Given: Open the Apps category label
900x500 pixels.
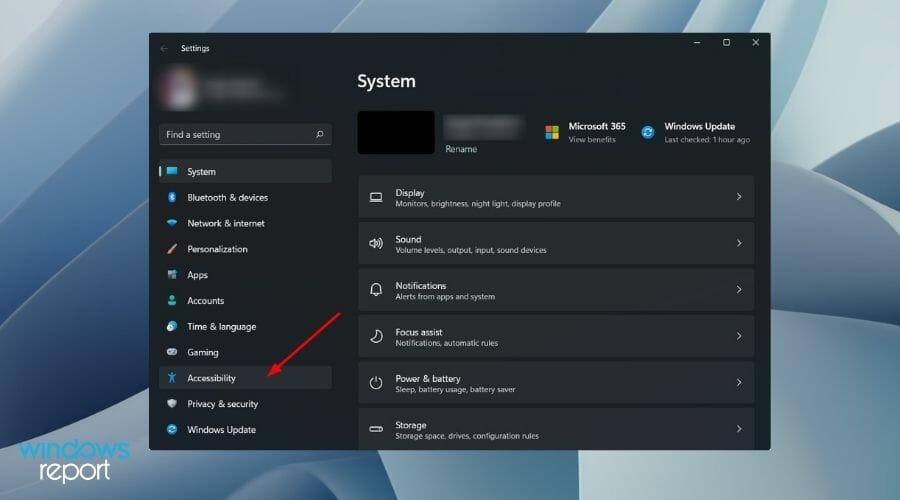Looking at the screenshot, I should pos(197,275).
